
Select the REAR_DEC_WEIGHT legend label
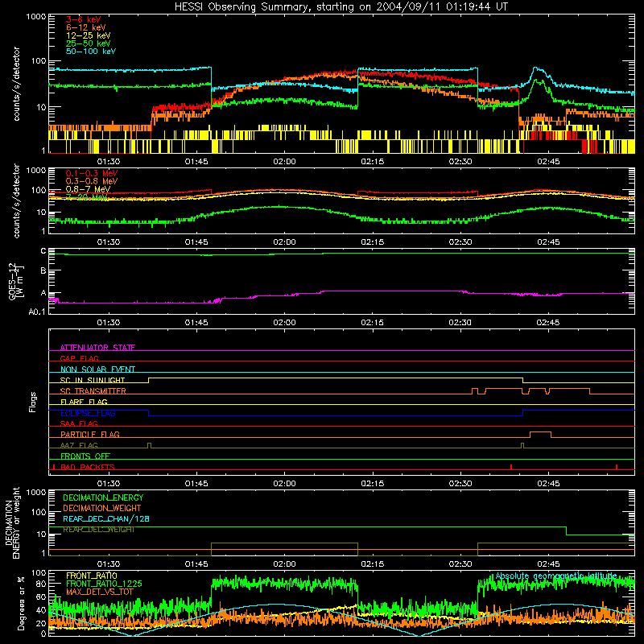(98, 530)
